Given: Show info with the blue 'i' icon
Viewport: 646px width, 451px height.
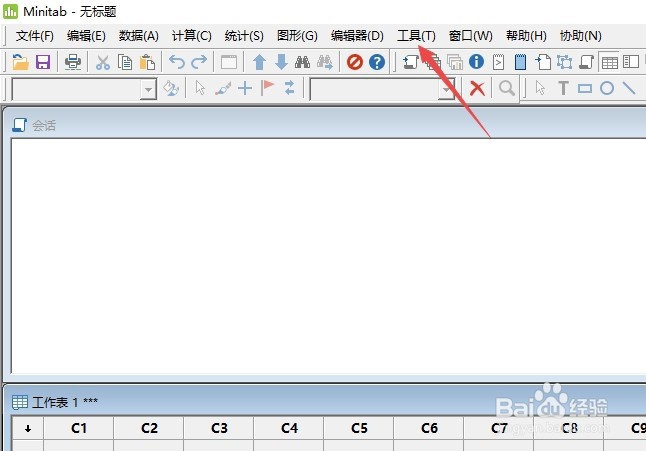Looking at the screenshot, I should click(x=476, y=62).
